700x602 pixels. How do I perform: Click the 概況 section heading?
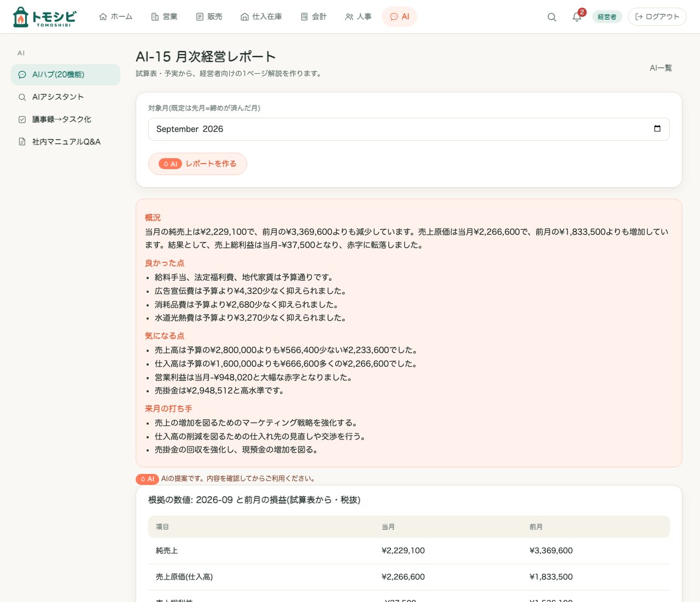153,218
